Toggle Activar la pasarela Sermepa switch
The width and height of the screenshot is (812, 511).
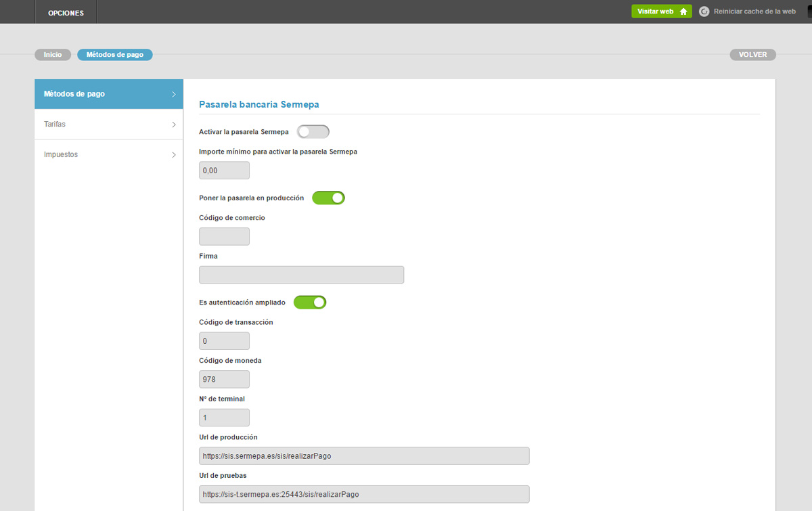[313, 131]
